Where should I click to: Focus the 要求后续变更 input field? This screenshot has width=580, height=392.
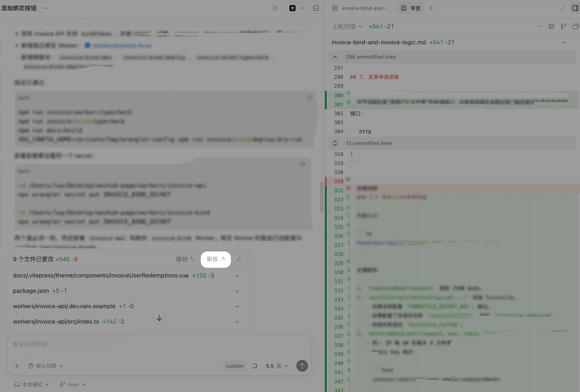click(159, 344)
